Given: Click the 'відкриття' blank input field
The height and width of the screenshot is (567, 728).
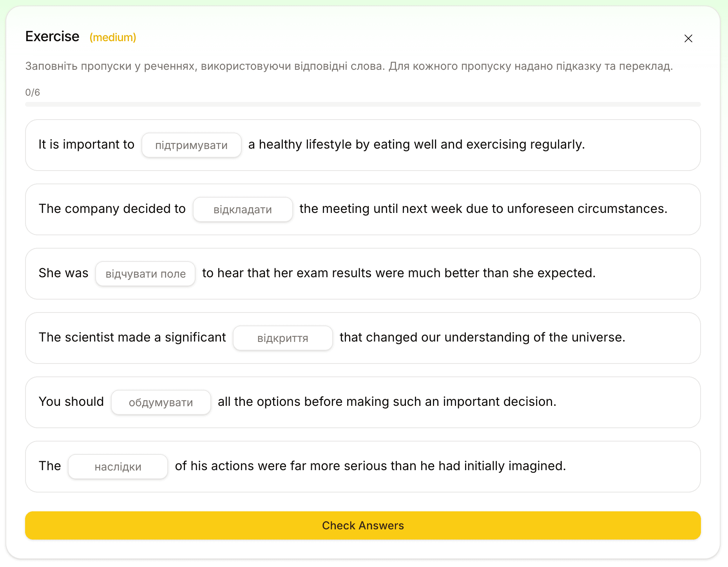Looking at the screenshot, I should click(283, 338).
